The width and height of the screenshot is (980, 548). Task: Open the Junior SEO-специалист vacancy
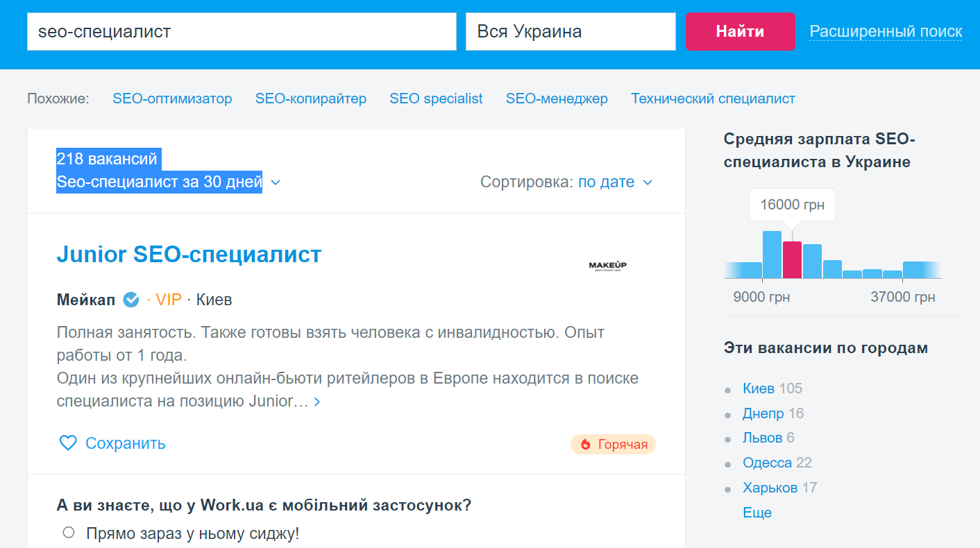click(188, 254)
